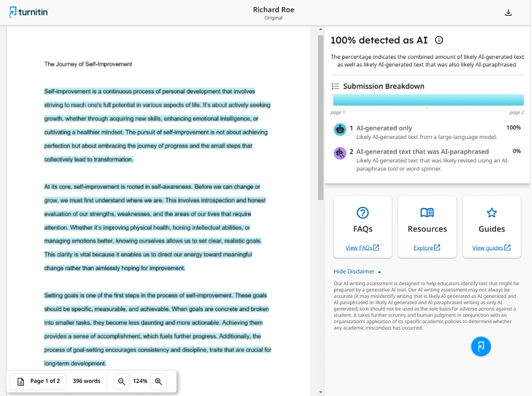
Task: Select the AI-paraphrased robot icon
Action: [x=340, y=153]
